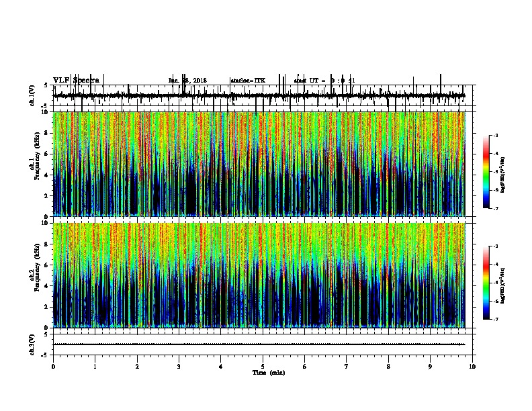Click the 2 kHz tick on ch.1 axis

[47, 195]
